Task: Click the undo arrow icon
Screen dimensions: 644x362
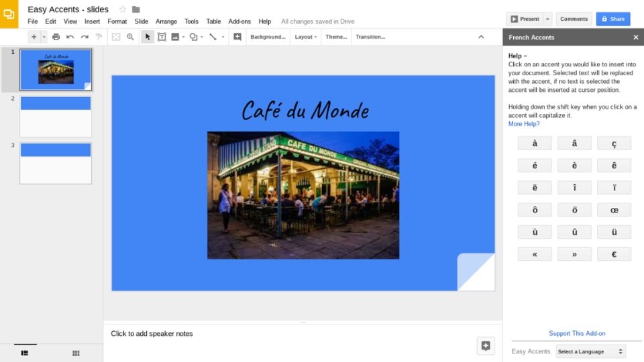Action: tap(70, 37)
